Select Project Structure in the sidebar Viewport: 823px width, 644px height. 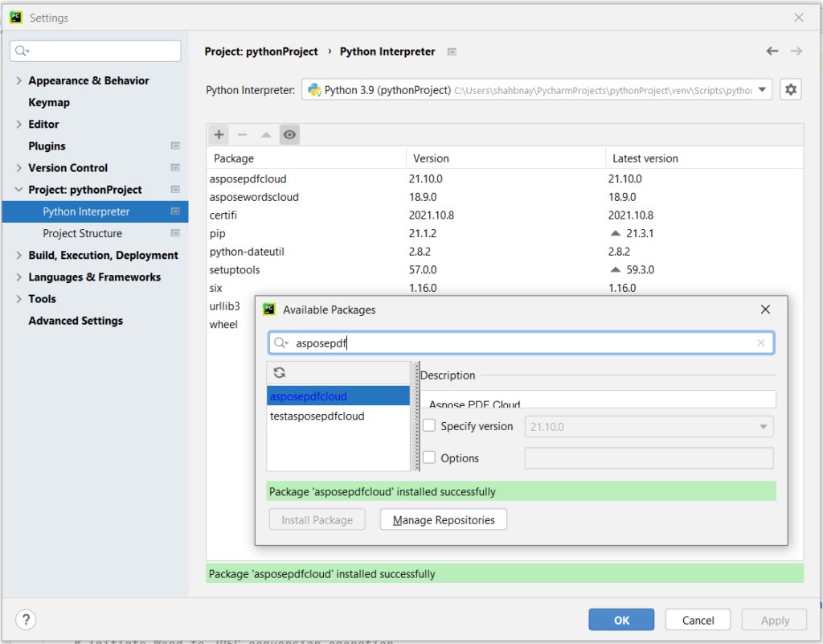pyautogui.click(x=83, y=233)
